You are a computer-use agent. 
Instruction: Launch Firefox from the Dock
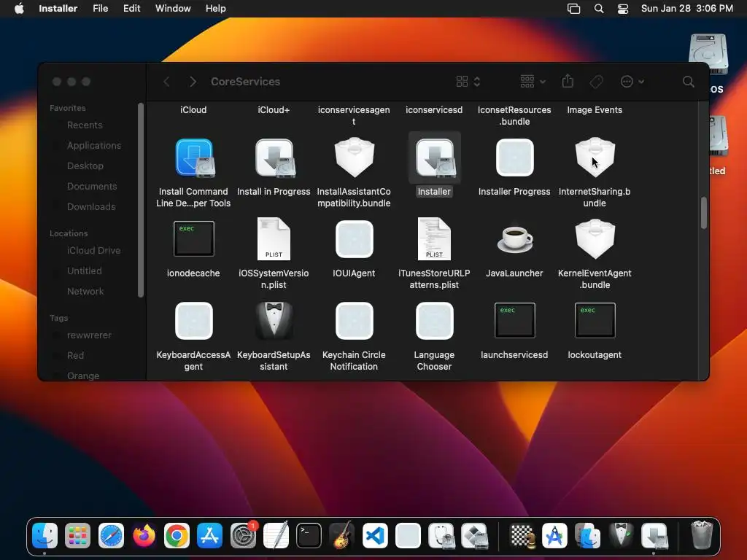[144, 536]
